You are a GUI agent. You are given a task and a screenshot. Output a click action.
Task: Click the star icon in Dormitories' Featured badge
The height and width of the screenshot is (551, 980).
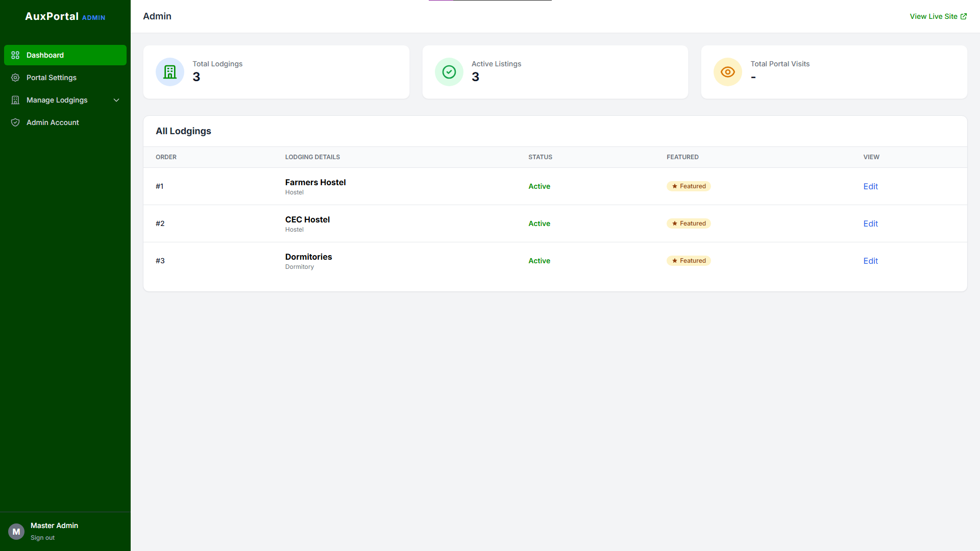[x=675, y=261]
